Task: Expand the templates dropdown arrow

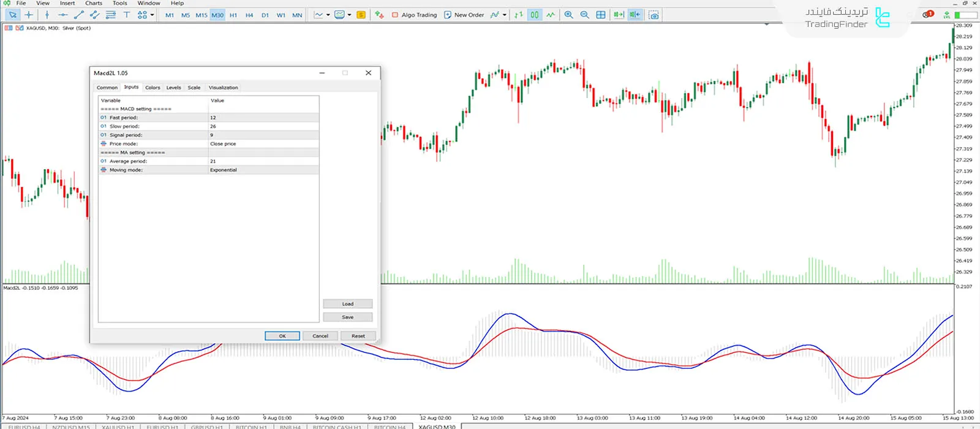Action: (x=350, y=15)
